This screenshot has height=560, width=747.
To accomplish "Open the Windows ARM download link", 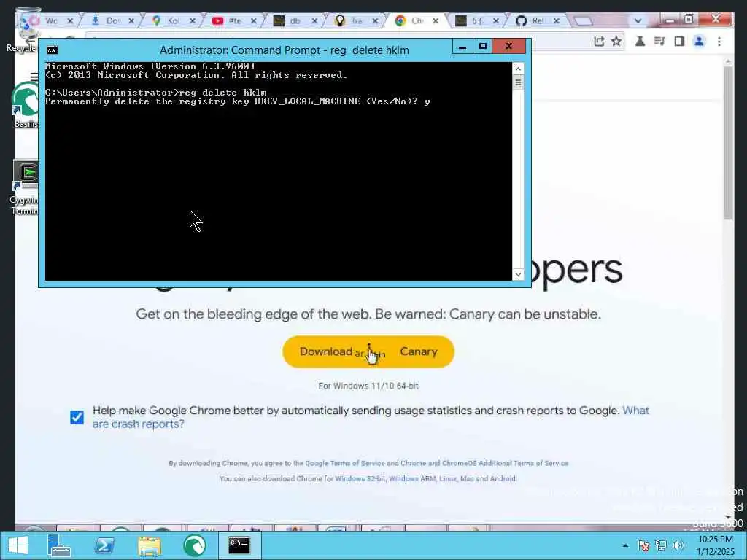I will click(411, 478).
